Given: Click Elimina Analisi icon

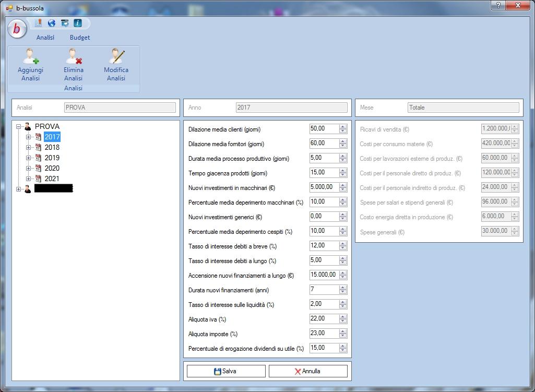Looking at the screenshot, I should click(x=74, y=56).
